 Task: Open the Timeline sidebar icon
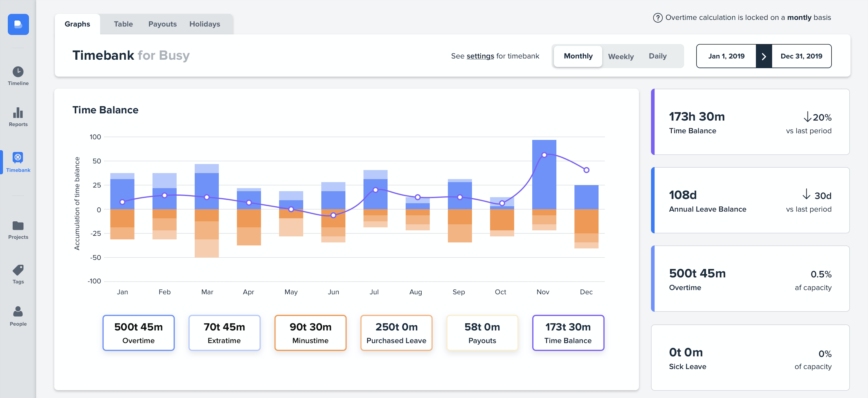pos(18,72)
